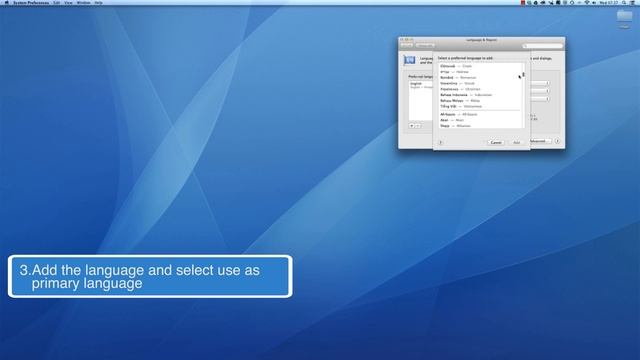The width and height of the screenshot is (640, 360).
Task: Click the plus button under Preferred languages
Action: [x=411, y=126]
